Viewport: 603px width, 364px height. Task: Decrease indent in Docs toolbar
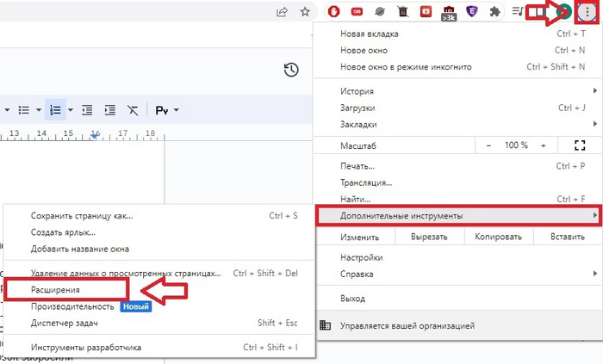(87, 110)
